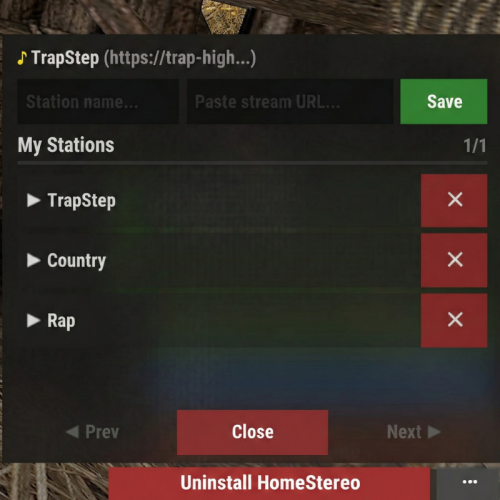Image resolution: width=500 pixels, height=500 pixels.
Task: Go to the Next stations page
Action: [x=414, y=432]
